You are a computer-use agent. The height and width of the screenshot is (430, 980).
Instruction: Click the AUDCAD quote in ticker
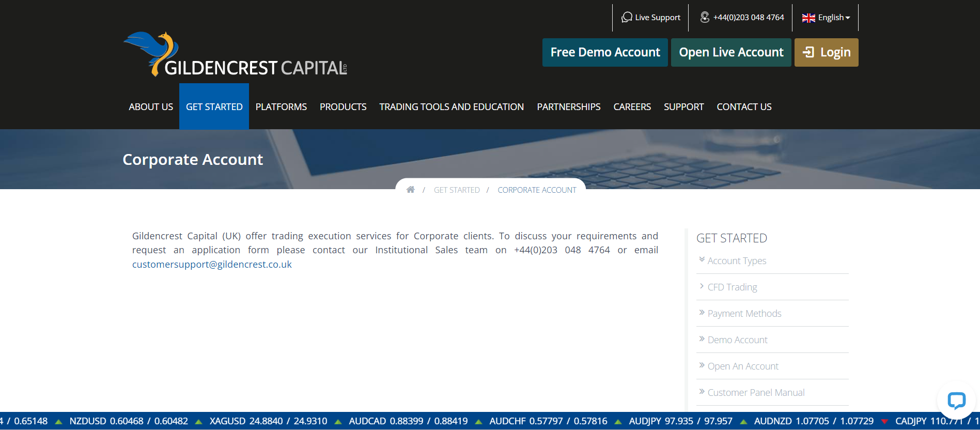408,421
